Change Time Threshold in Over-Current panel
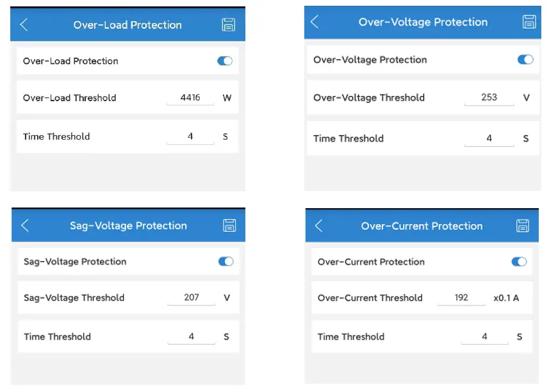 (x=484, y=337)
